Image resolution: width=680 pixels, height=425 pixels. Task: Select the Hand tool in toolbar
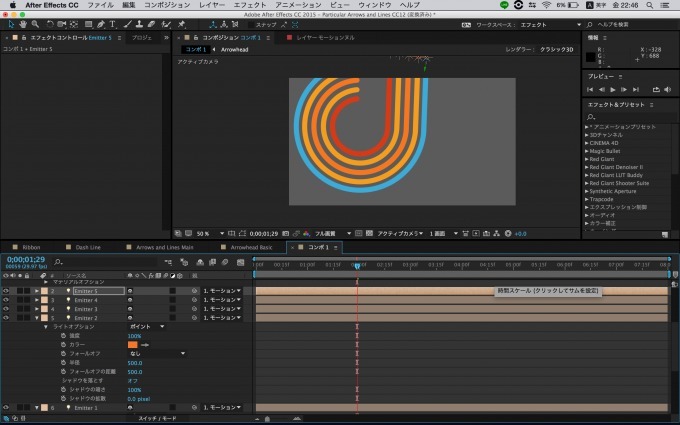[21, 23]
